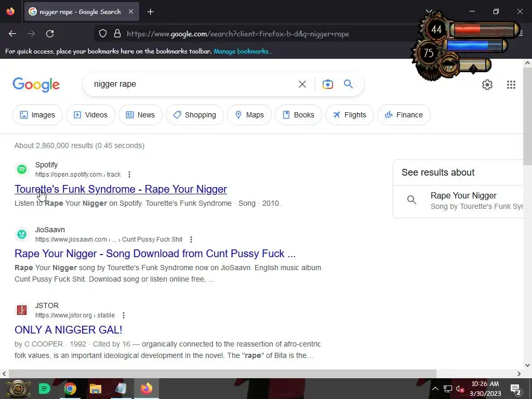Select the Flights filter chip

(x=350, y=115)
